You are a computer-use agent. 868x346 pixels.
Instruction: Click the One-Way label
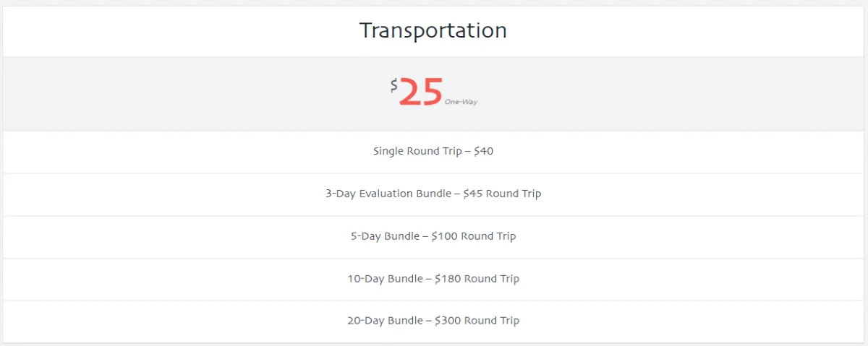pyautogui.click(x=461, y=102)
